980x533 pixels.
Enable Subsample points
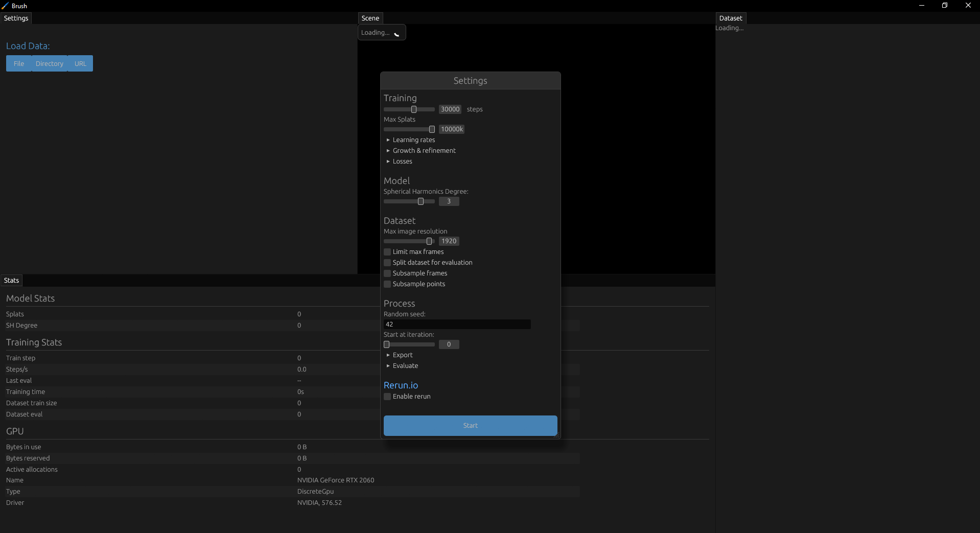387,284
